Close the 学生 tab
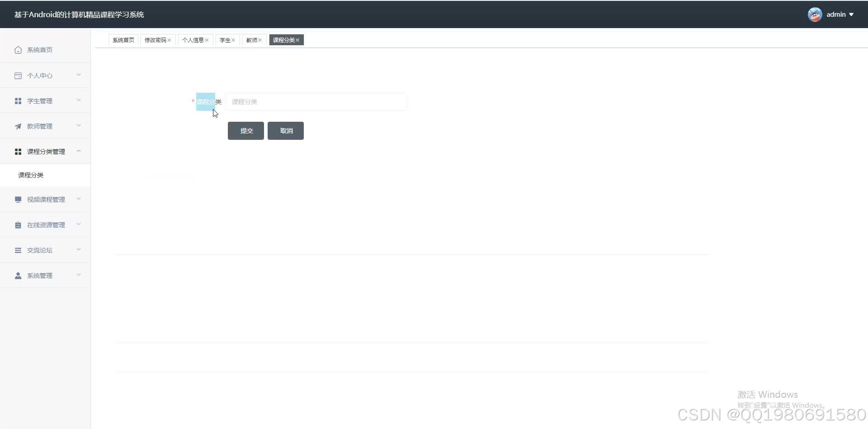 pos(233,40)
